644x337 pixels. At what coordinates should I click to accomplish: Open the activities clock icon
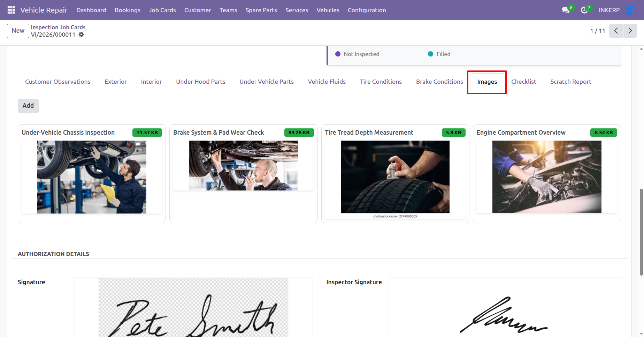[584, 10]
